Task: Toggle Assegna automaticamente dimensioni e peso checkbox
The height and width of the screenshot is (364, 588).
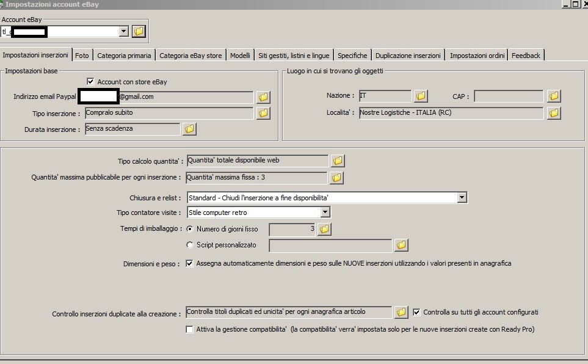Action: coord(190,263)
